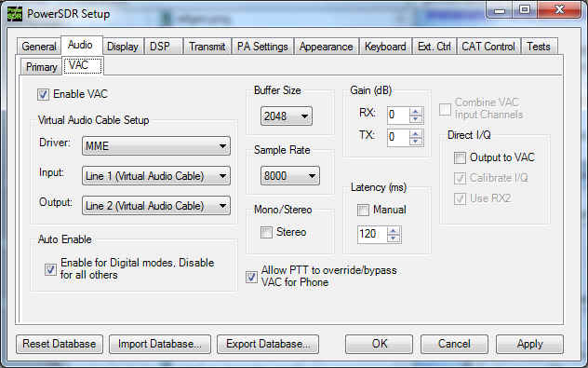Click the PowerSDR app icon in title bar
This screenshot has height=368, width=588.
pos(15,14)
